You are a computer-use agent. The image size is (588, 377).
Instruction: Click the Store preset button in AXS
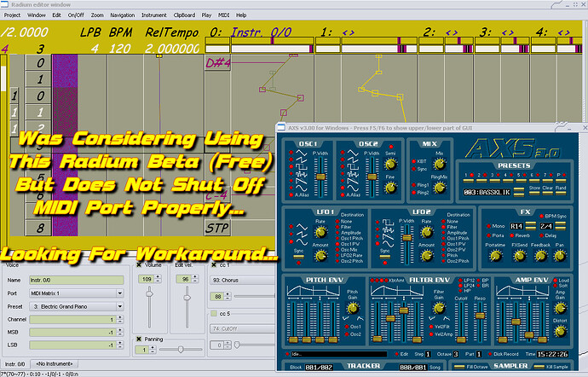pyautogui.click(x=535, y=188)
